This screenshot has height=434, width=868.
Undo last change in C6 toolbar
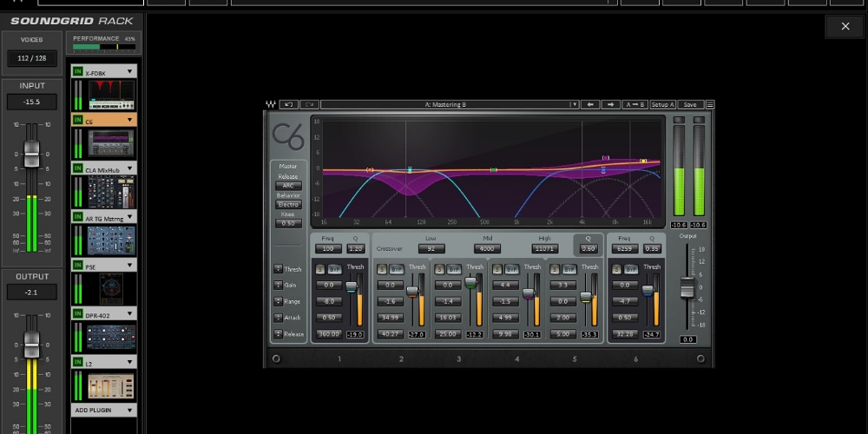tap(288, 105)
